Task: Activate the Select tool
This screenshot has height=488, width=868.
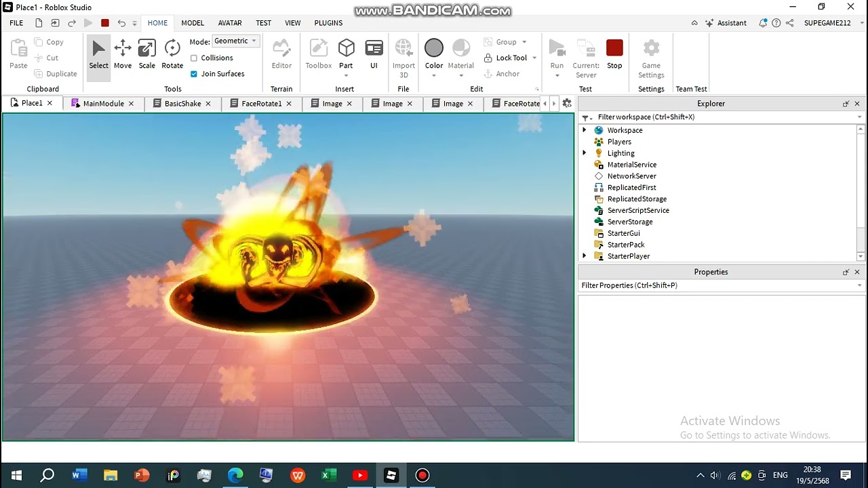Action: tap(98, 54)
